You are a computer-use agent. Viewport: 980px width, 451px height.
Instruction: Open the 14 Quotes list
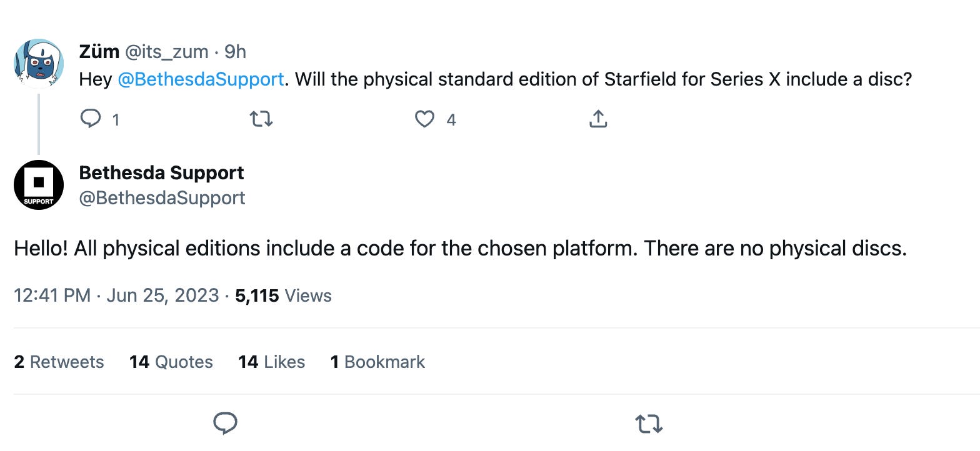(171, 362)
